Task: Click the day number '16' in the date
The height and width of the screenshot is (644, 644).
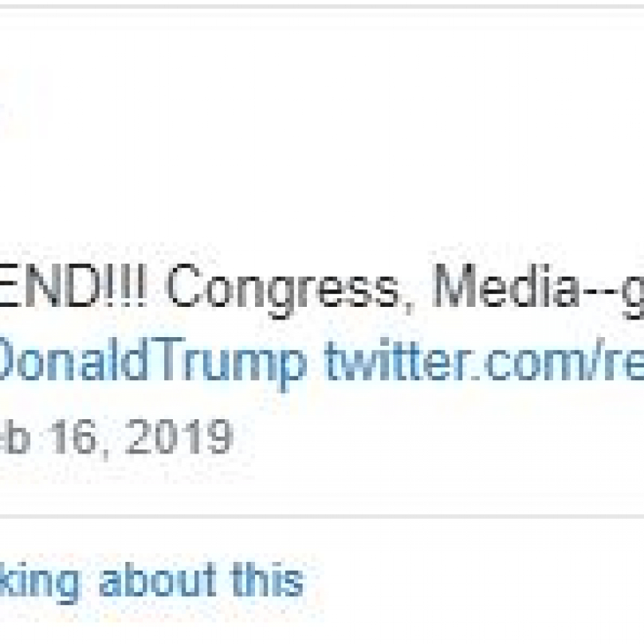Action: [x=75, y=437]
